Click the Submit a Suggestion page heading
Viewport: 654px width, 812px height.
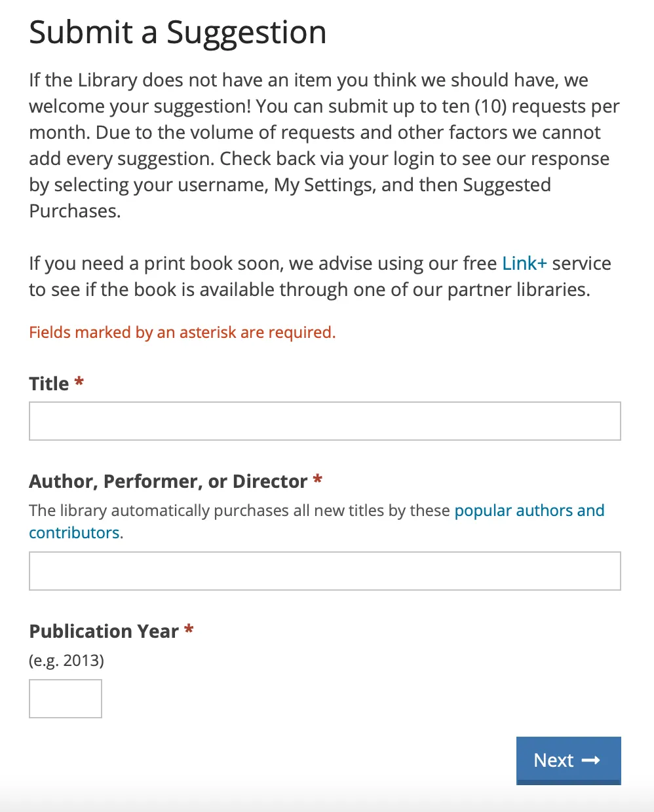click(177, 31)
